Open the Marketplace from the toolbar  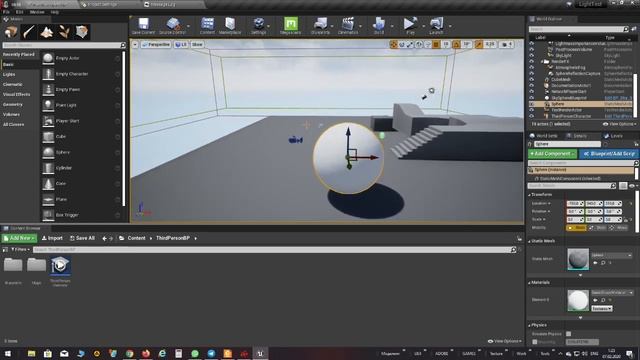tap(230, 24)
